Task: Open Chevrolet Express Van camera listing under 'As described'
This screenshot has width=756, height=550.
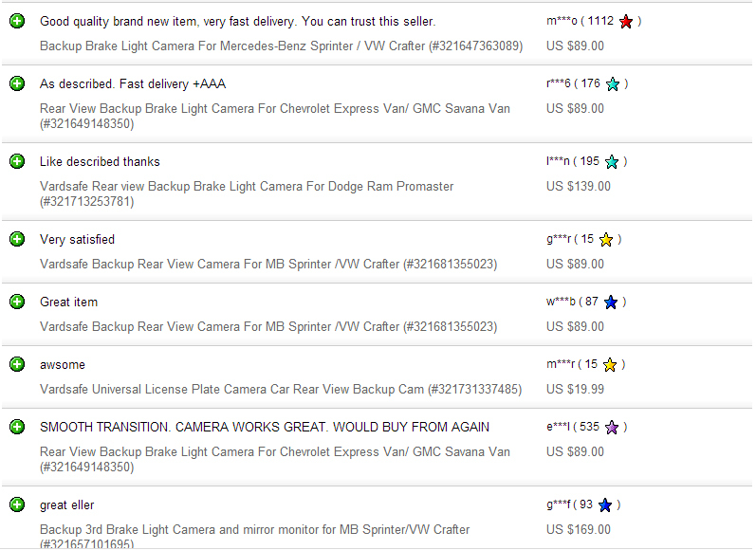Action: pos(275,117)
